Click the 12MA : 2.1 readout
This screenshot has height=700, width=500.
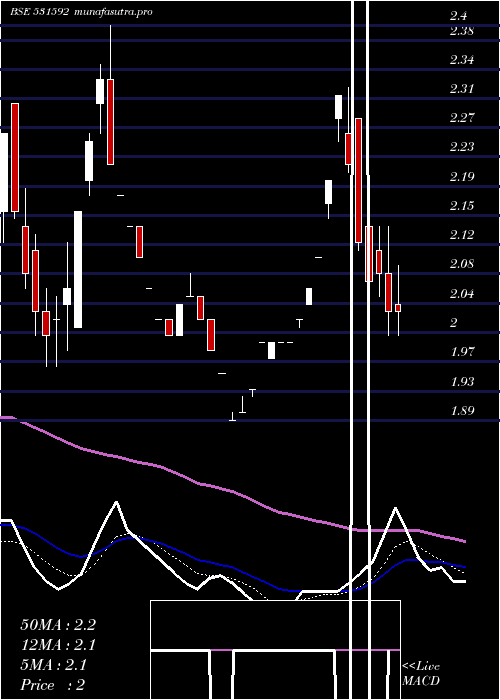point(58,645)
